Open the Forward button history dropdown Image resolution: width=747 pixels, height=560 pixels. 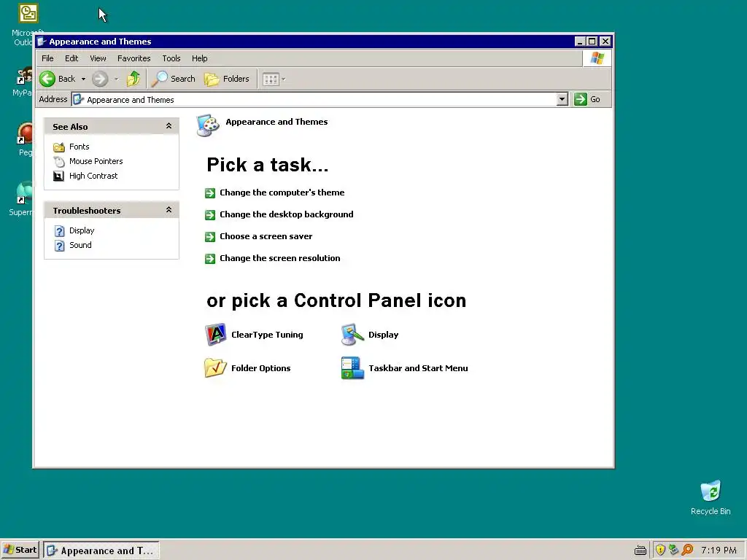(116, 79)
